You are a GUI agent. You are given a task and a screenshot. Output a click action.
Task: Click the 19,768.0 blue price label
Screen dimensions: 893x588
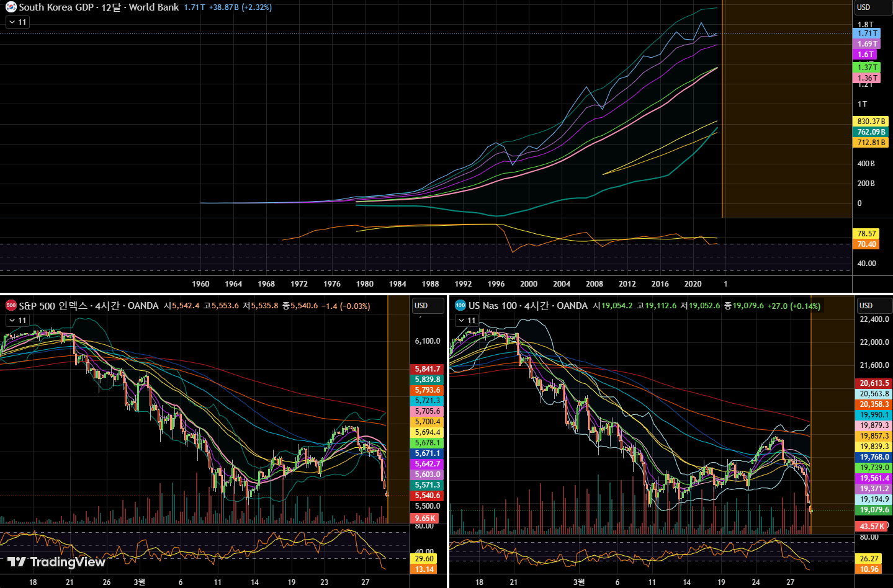[874, 457]
